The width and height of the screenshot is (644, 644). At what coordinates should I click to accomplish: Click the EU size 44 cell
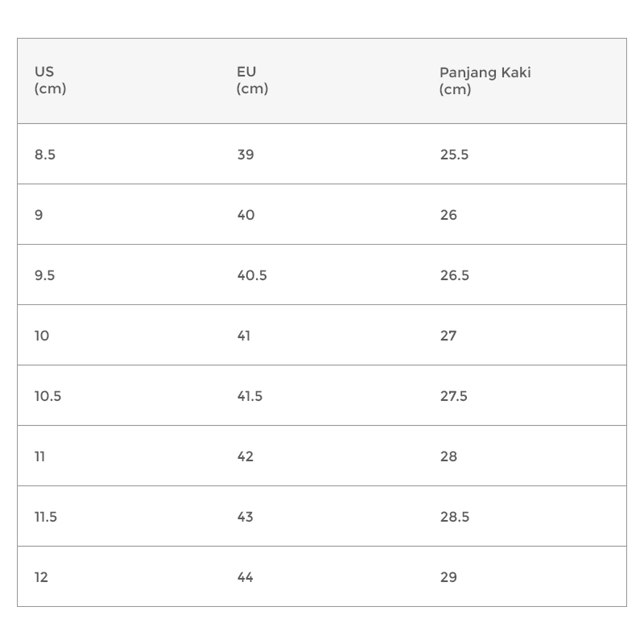click(246, 577)
